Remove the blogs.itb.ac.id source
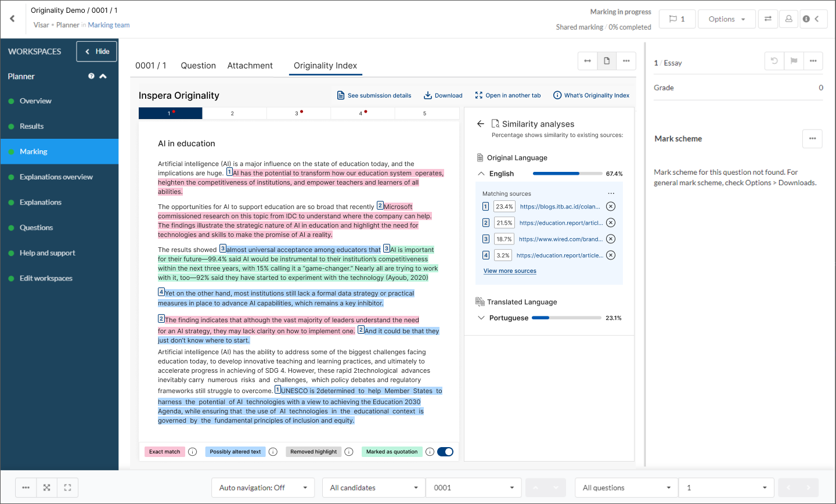836x504 pixels. pos(611,206)
